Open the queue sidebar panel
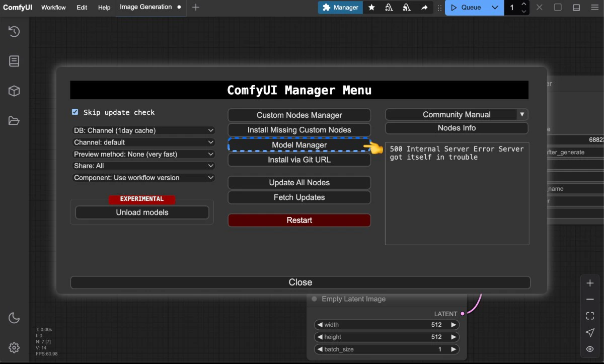The image size is (604, 364). 14,61
